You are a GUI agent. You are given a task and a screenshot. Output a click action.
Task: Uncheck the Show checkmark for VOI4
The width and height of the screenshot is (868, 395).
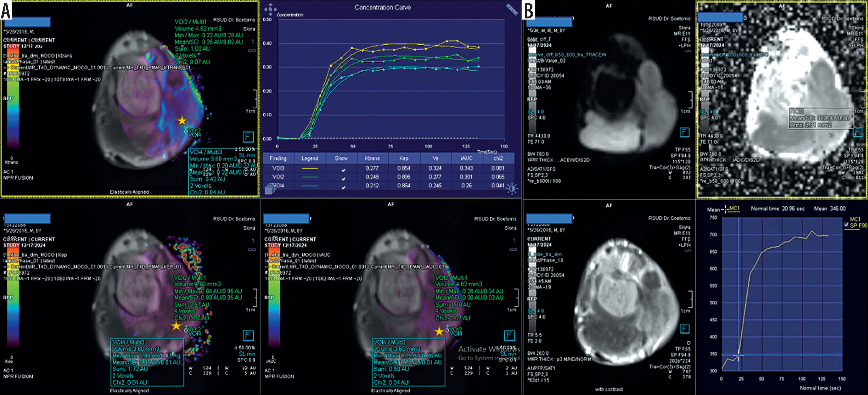[343, 187]
